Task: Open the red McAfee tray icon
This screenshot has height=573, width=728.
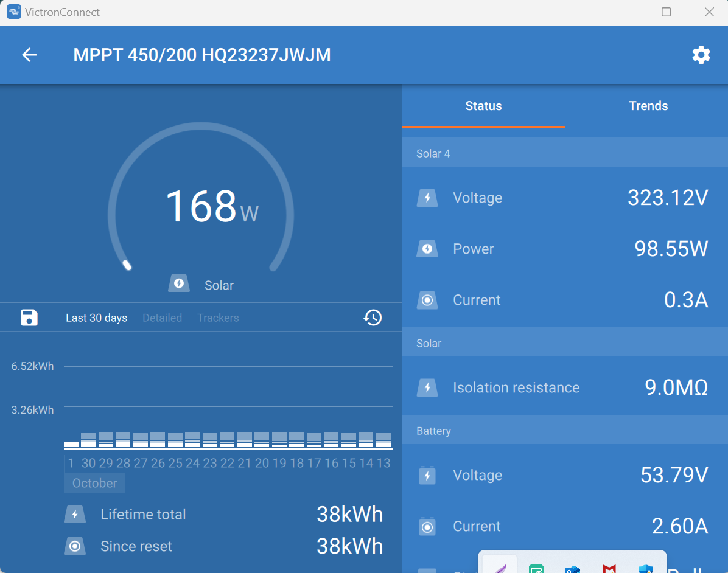Action: (x=609, y=568)
